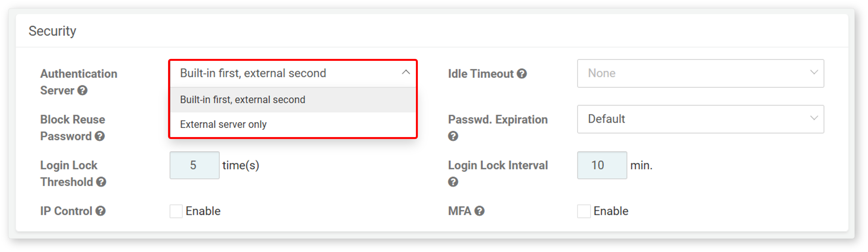The image size is (868, 252).
Task: Open help icon beside Idle Timeout
Action: coord(522,74)
